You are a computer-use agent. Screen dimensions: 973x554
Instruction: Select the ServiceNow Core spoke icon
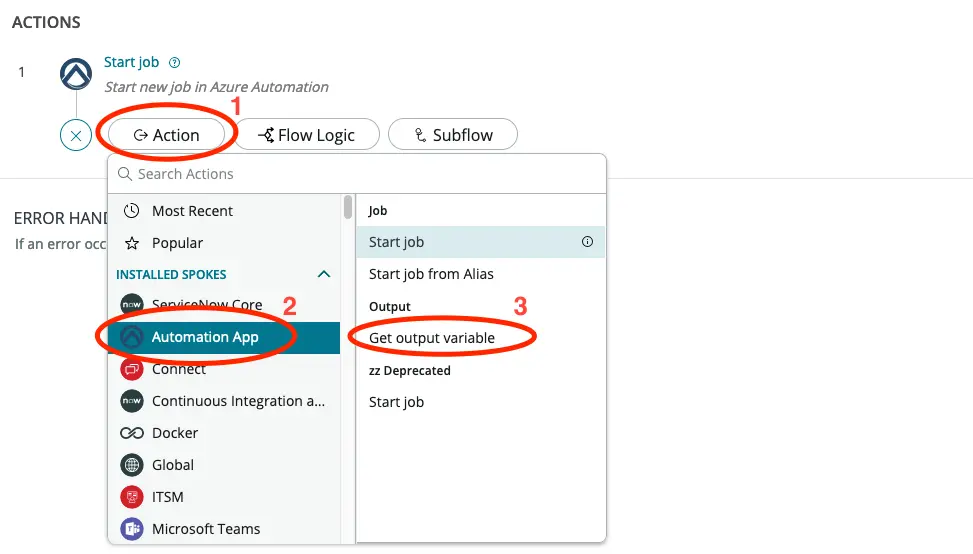[132, 305]
